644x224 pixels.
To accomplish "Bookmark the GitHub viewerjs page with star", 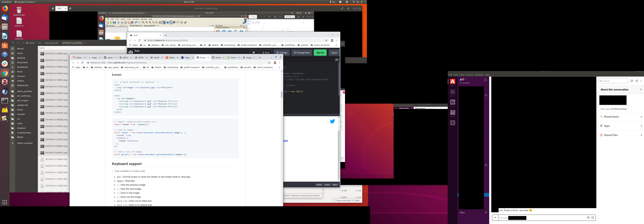I will pos(269,63).
